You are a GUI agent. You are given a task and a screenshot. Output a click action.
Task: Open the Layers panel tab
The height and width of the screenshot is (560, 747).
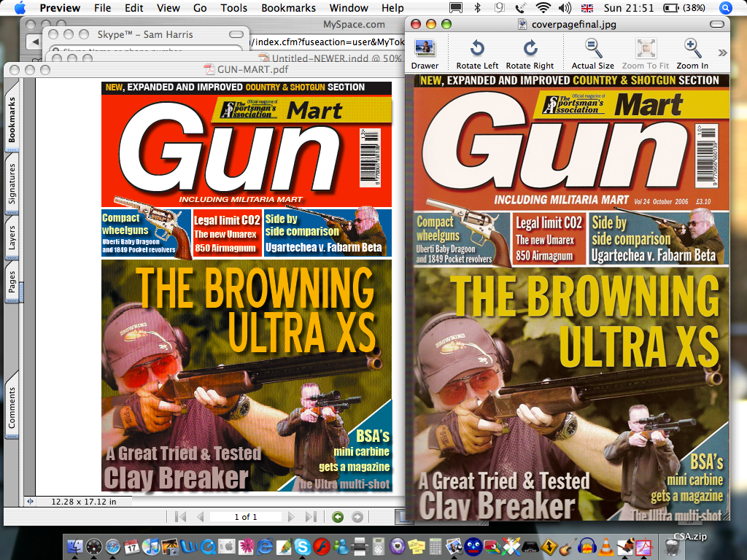click(x=12, y=238)
